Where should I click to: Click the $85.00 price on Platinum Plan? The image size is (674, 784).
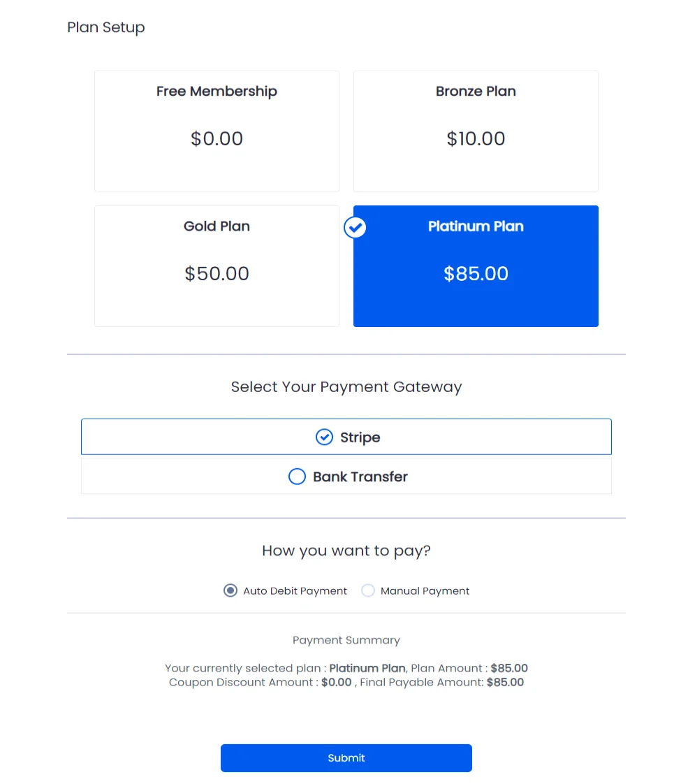(476, 273)
